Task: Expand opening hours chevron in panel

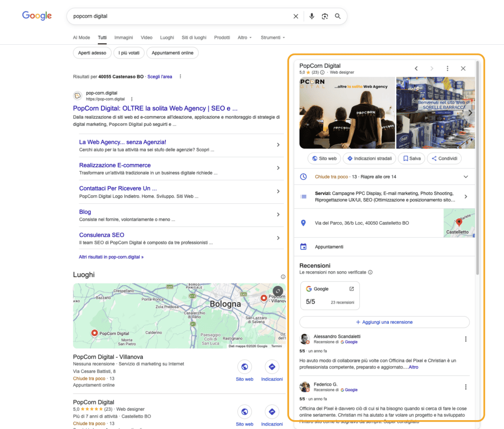Action: click(x=466, y=177)
